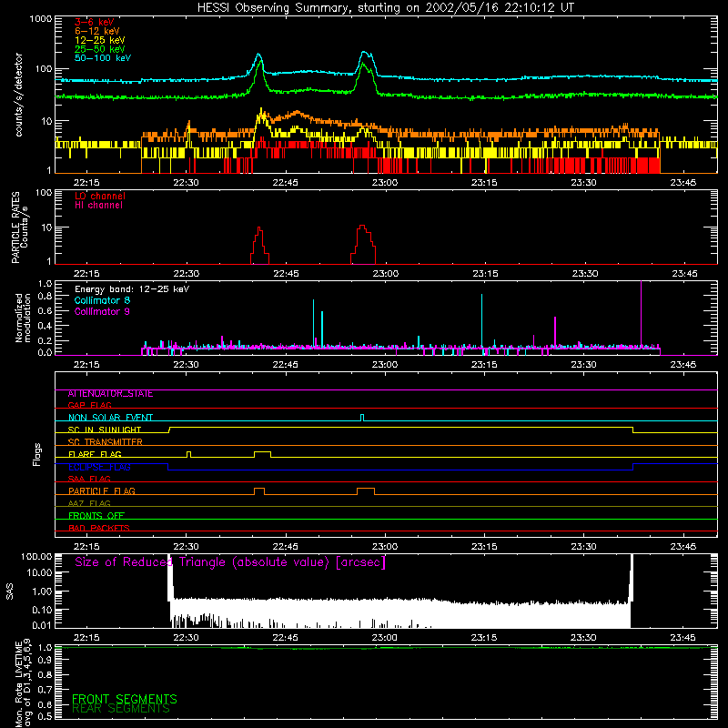Click the PARTICLE_FLAG label
Viewport: 728px width, 728px height.
point(102,491)
